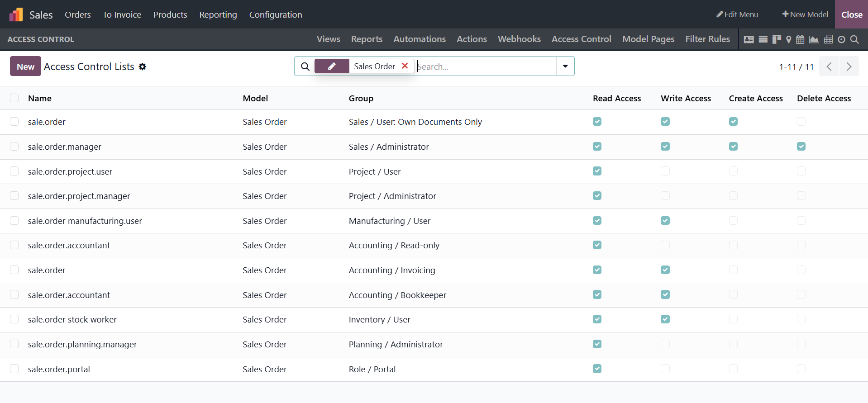Switch to the Pivot table view icon

pyautogui.click(x=828, y=39)
